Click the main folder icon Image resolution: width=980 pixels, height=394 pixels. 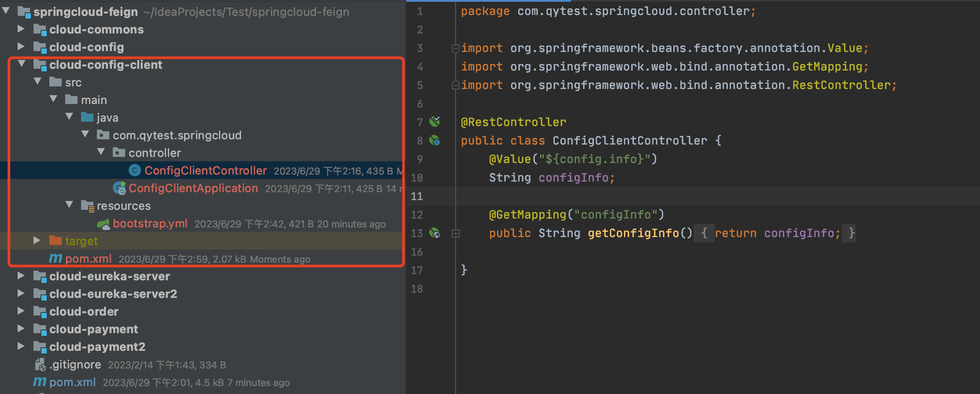click(x=71, y=100)
